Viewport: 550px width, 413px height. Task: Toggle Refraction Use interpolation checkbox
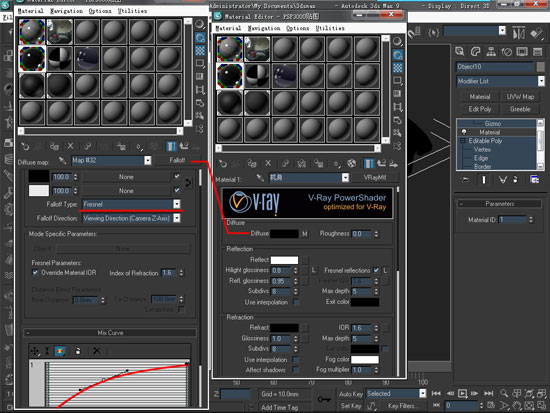point(296,360)
